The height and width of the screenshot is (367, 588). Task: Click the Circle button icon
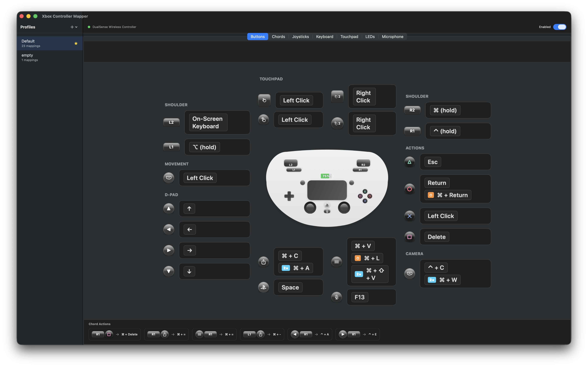click(x=410, y=189)
